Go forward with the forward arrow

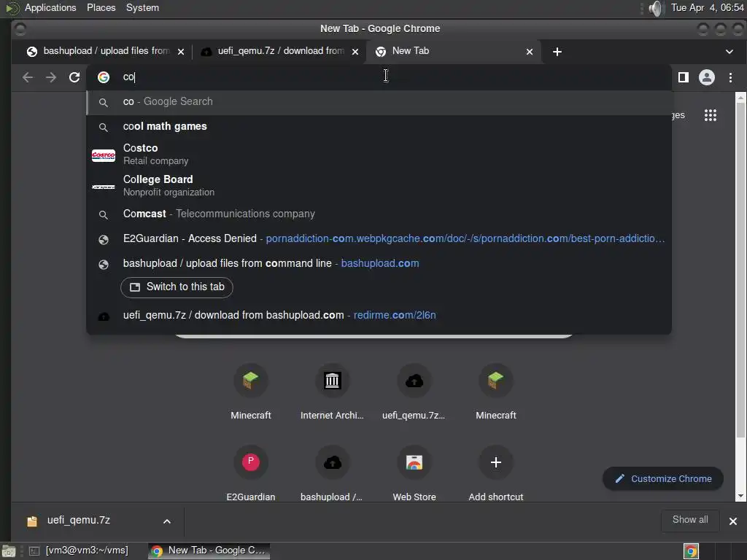(51, 77)
